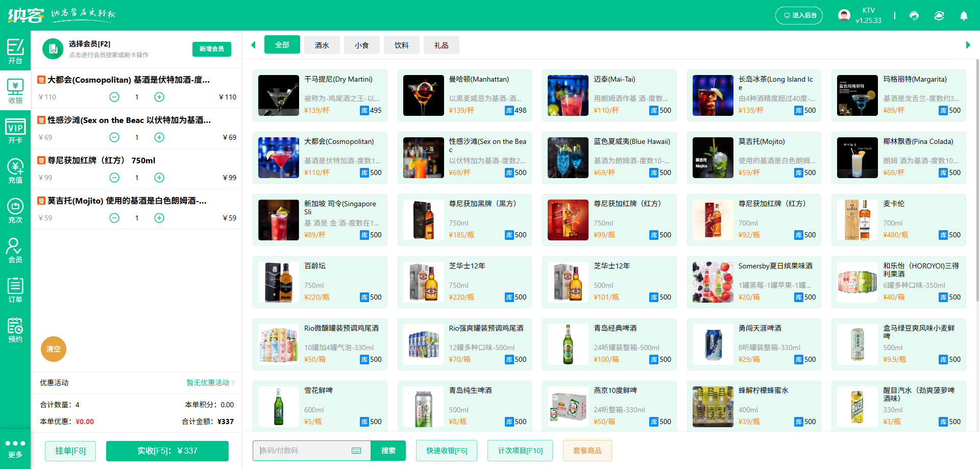Decrease quantity of 大都会(Cosmopolitan) order item

click(114, 97)
